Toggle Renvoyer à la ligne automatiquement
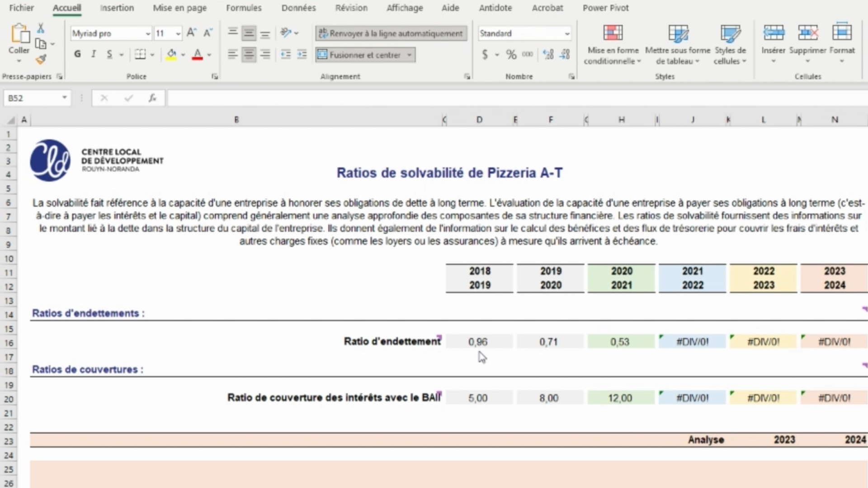 tap(391, 33)
